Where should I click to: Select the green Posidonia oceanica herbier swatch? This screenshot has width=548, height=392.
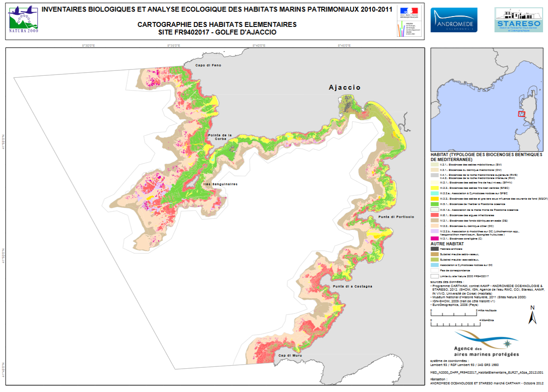[x=434, y=204]
